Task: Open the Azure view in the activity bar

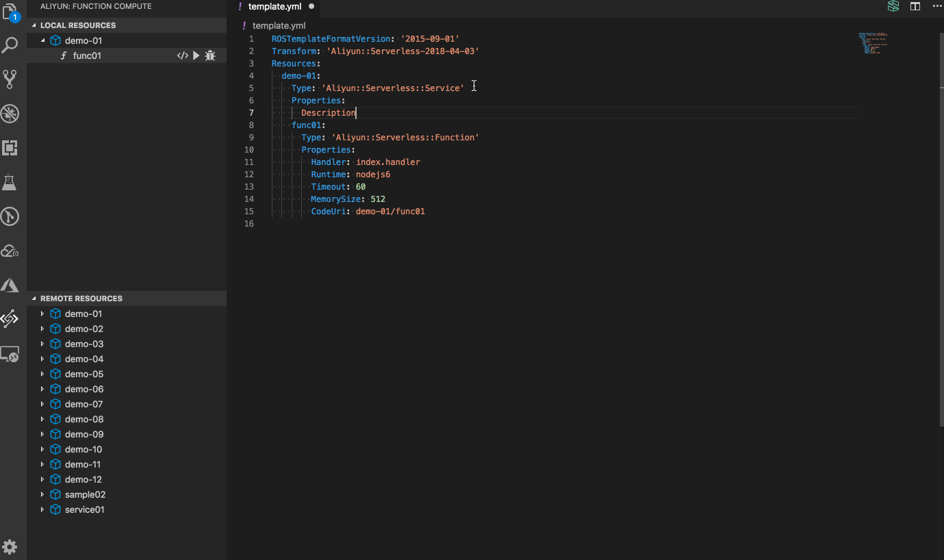Action: [x=10, y=285]
